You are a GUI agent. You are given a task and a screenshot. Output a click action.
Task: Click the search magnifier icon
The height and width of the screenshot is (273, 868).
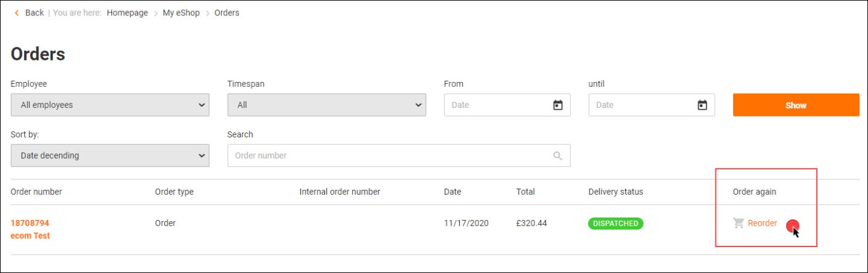click(x=558, y=156)
